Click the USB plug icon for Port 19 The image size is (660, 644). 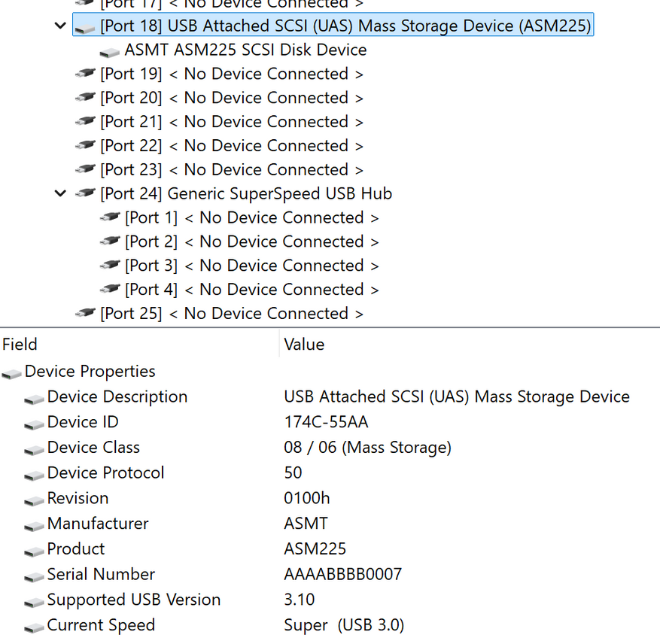tap(85, 74)
